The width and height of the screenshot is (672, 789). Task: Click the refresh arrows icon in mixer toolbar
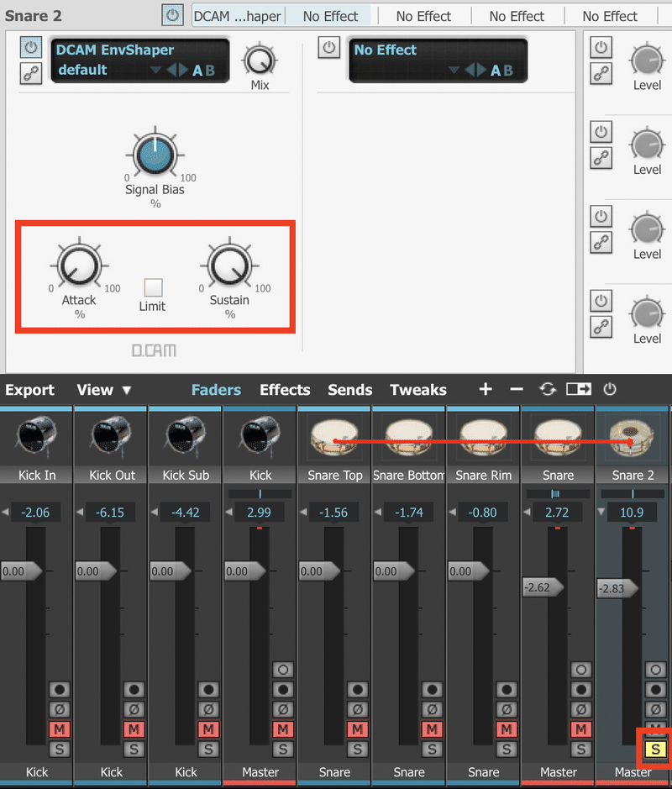coord(548,389)
